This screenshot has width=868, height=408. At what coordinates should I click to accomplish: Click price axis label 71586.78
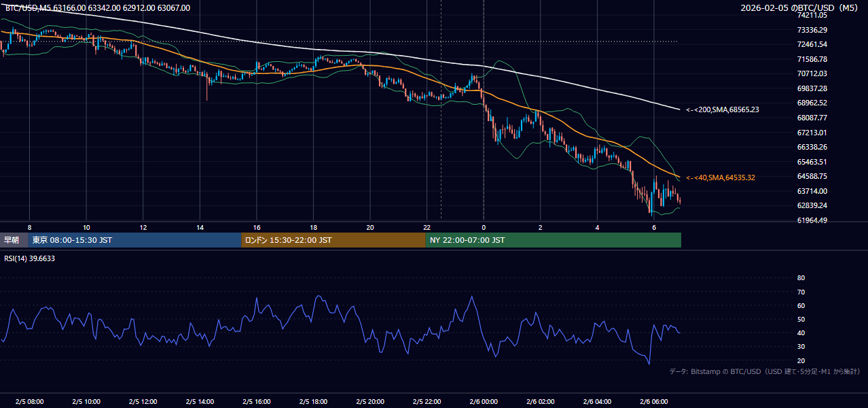coord(812,59)
